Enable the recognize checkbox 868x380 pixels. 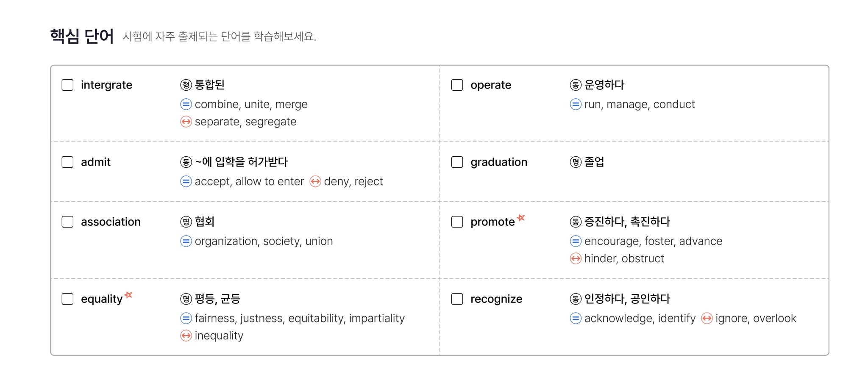(x=457, y=299)
